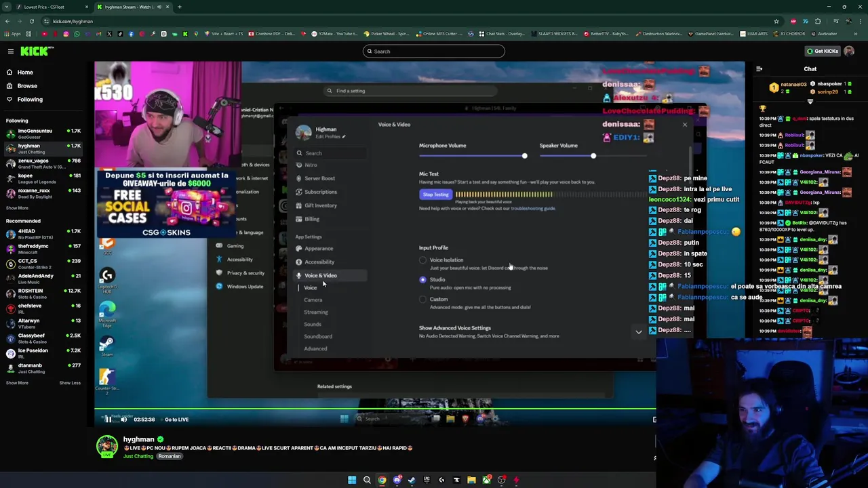
Task: Open Accessibility settings in Discord
Action: [x=319, y=262]
